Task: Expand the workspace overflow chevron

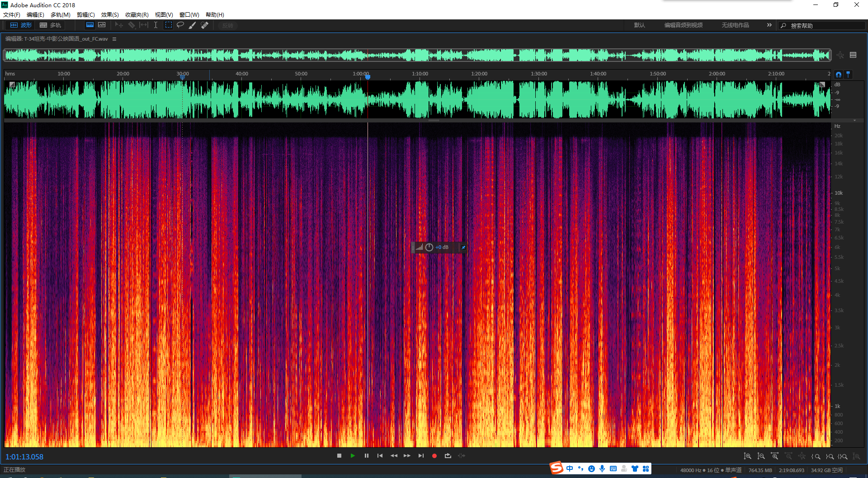Action: pos(769,25)
